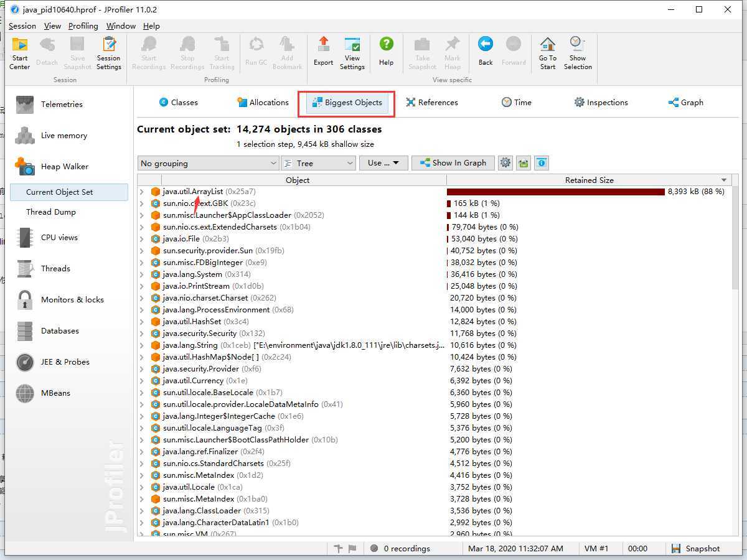747x560 pixels.
Task: Open the Profiling menu
Action: point(83,26)
